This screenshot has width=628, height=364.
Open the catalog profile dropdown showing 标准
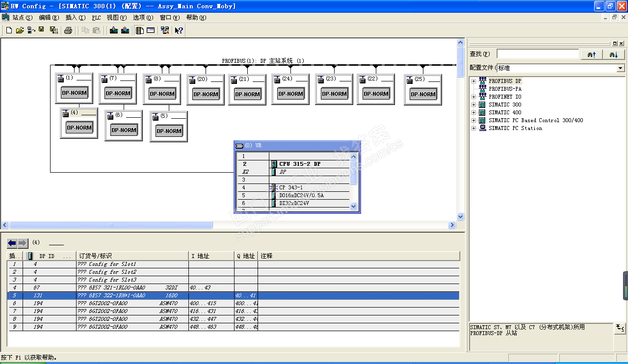point(621,68)
